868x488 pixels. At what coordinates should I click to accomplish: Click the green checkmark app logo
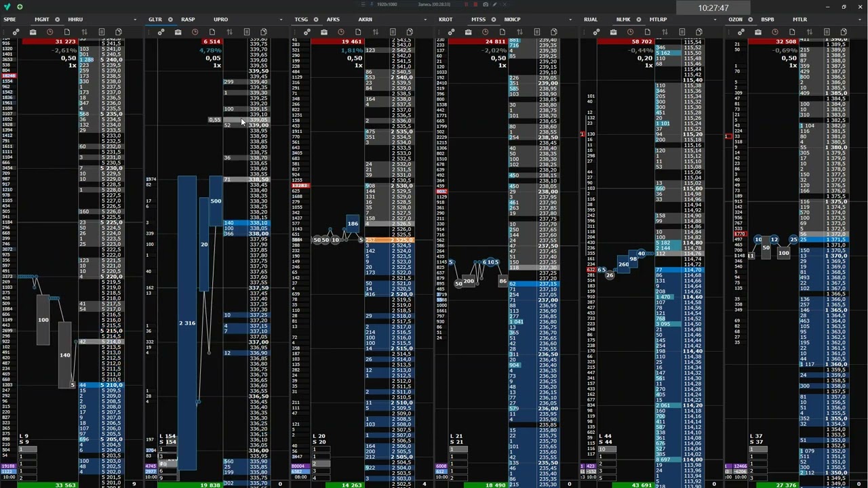(x=7, y=7)
